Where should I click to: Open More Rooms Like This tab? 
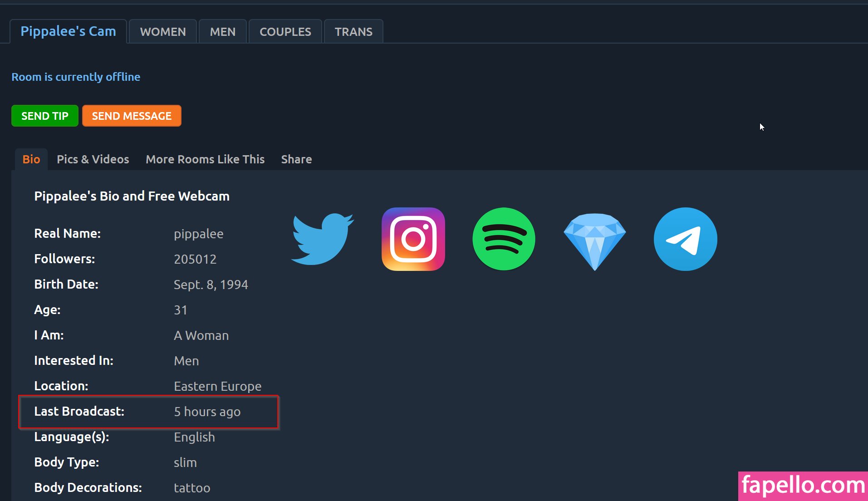pos(205,159)
